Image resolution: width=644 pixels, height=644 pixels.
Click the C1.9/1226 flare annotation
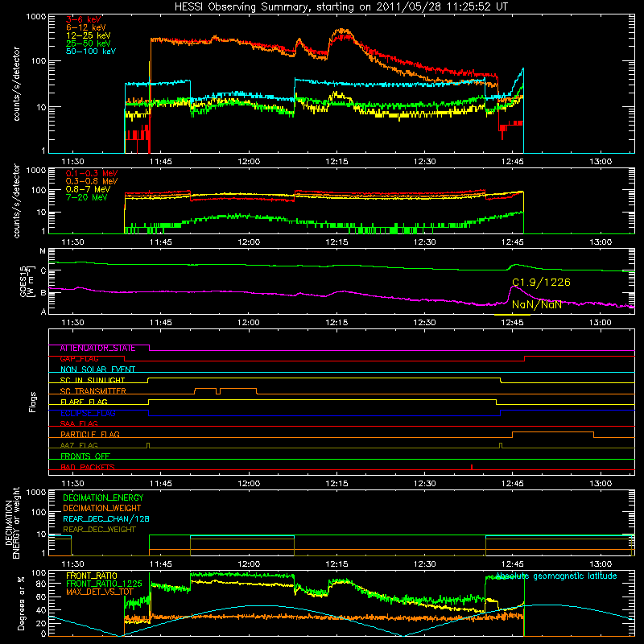pyautogui.click(x=541, y=283)
